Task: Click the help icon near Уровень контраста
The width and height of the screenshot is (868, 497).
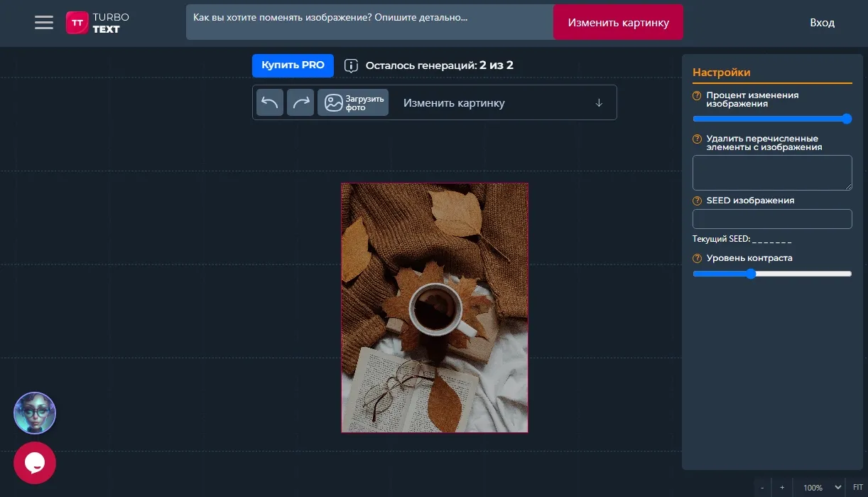Action: (x=696, y=258)
